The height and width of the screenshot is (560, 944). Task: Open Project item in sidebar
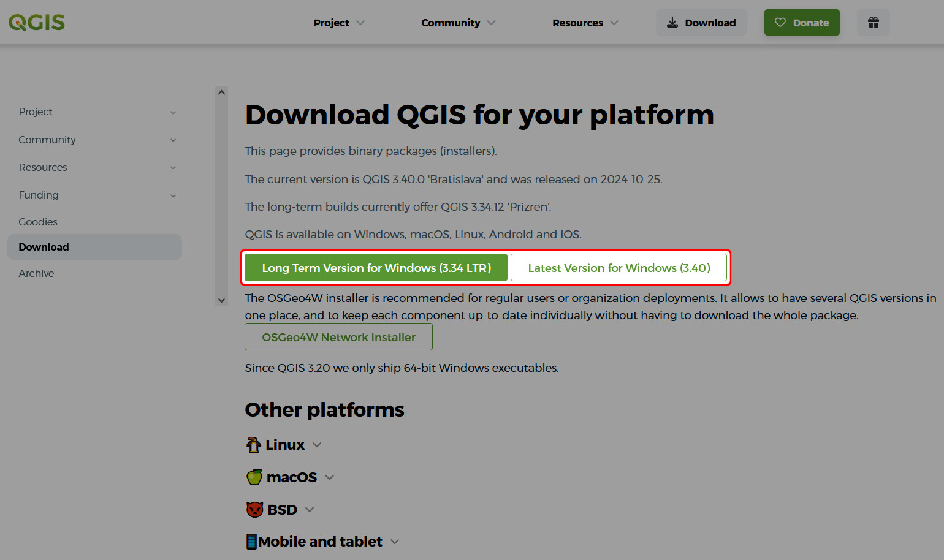(x=36, y=112)
